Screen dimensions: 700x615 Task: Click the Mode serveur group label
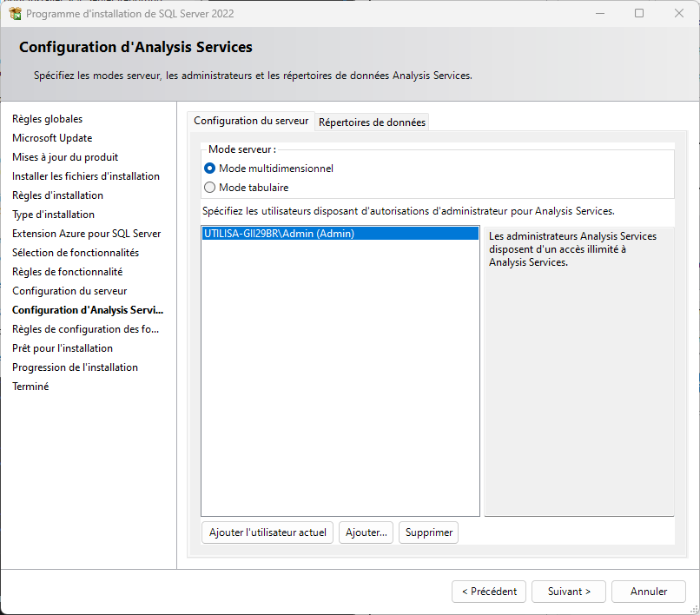[242, 149]
